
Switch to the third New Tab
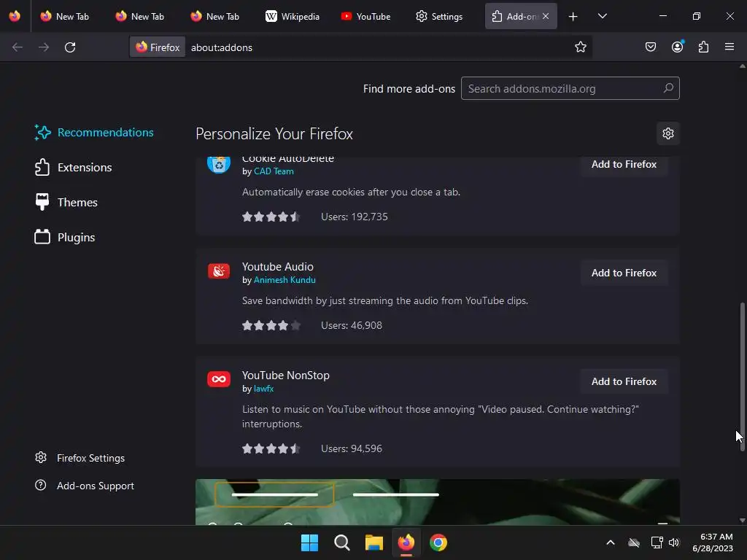215,16
